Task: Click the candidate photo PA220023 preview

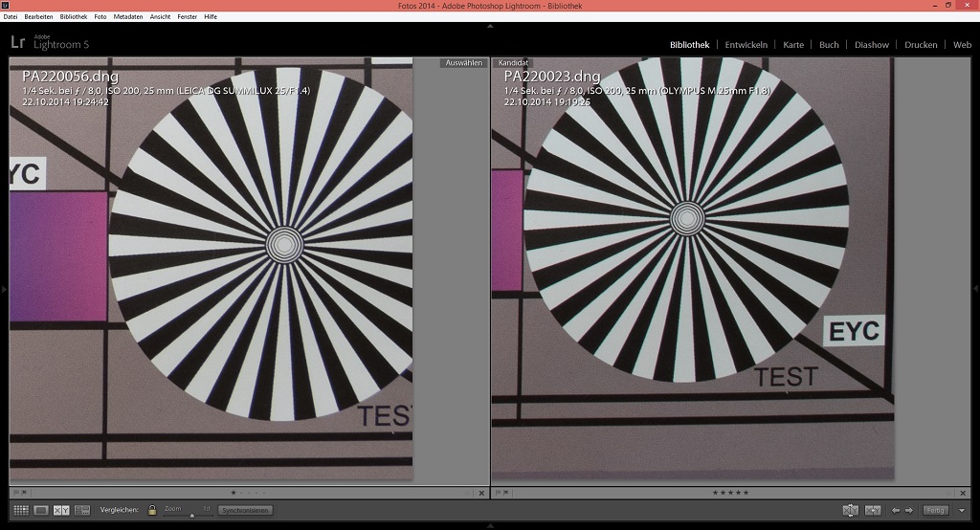Action: [x=691, y=268]
